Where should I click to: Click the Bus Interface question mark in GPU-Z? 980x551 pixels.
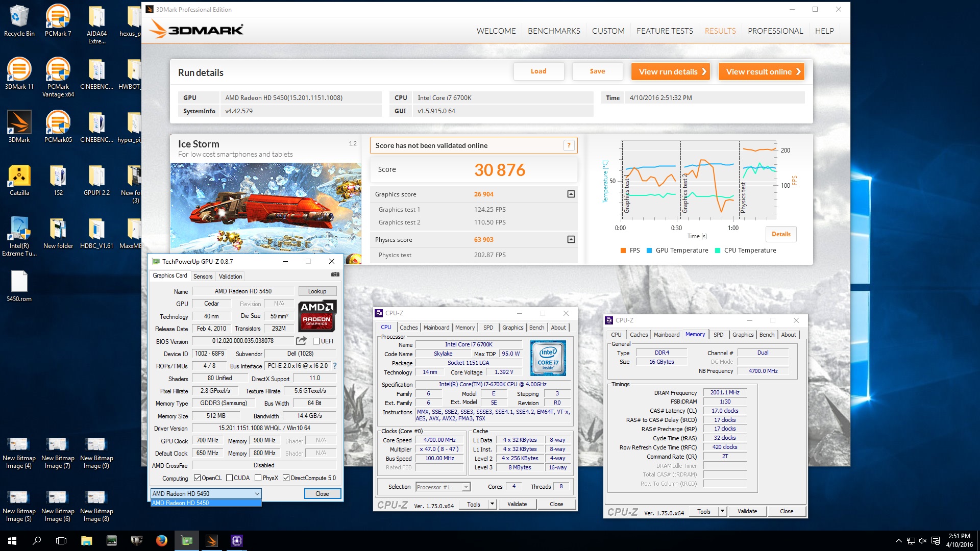coord(335,366)
